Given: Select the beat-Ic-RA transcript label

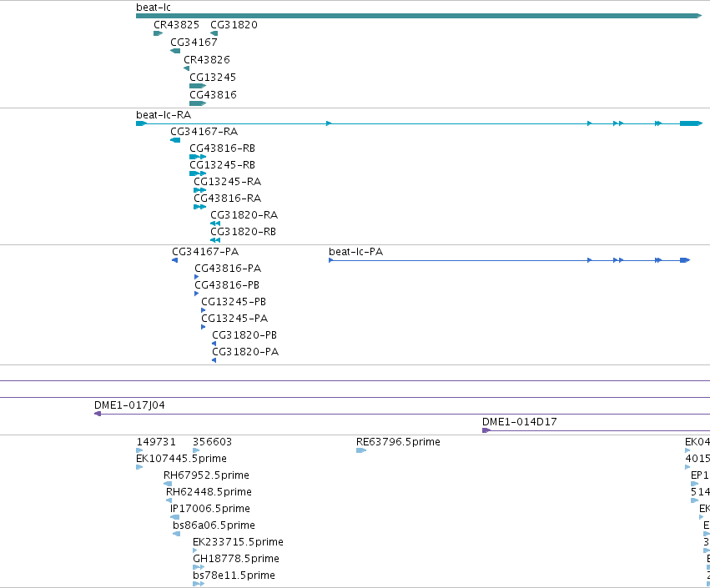Looking at the screenshot, I should click(164, 115).
